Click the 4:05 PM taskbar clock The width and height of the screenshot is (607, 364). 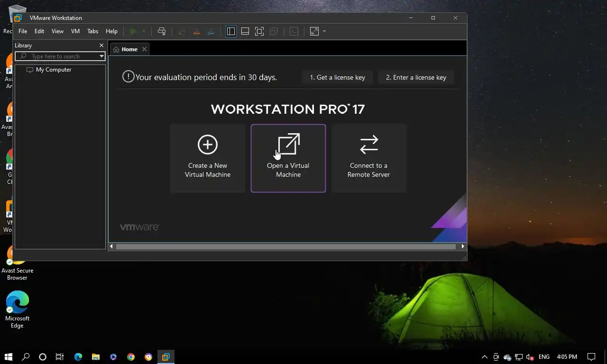tap(567, 357)
